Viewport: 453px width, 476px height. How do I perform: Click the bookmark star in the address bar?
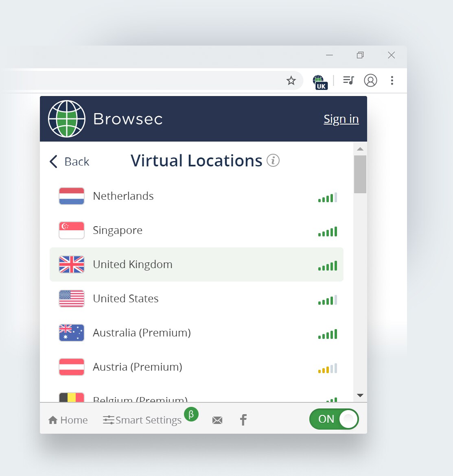[x=291, y=81]
